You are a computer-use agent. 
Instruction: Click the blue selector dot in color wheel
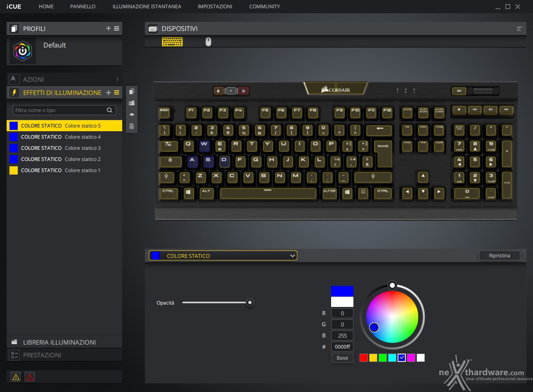click(x=374, y=327)
